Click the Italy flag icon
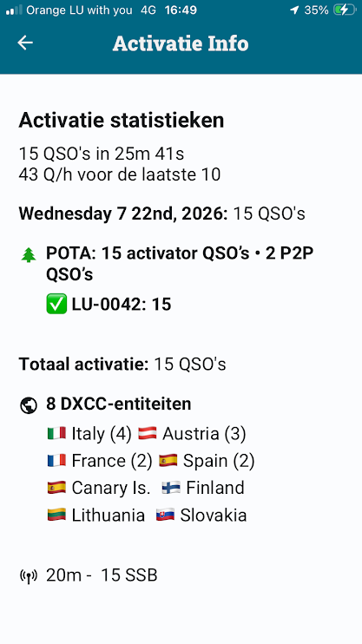Viewport: 362px width, 644px height. (56, 433)
